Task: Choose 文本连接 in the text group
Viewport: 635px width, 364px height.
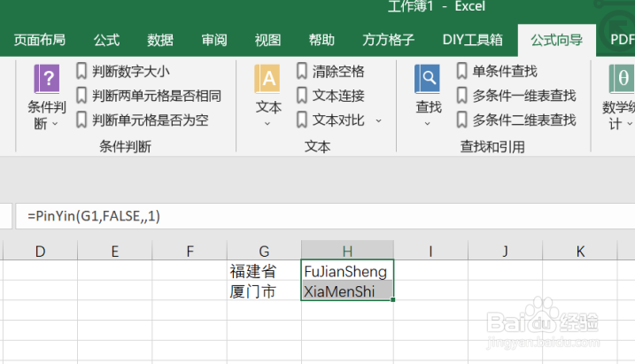Action: click(x=330, y=96)
